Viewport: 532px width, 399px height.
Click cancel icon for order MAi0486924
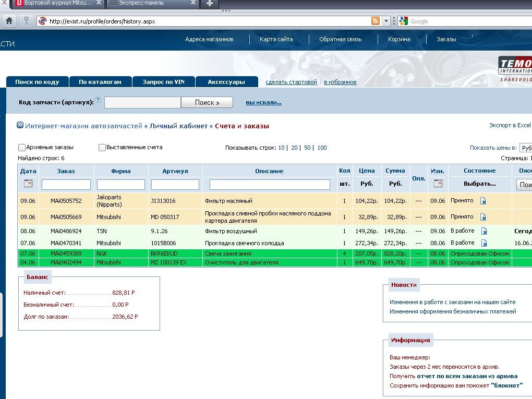(x=484, y=231)
